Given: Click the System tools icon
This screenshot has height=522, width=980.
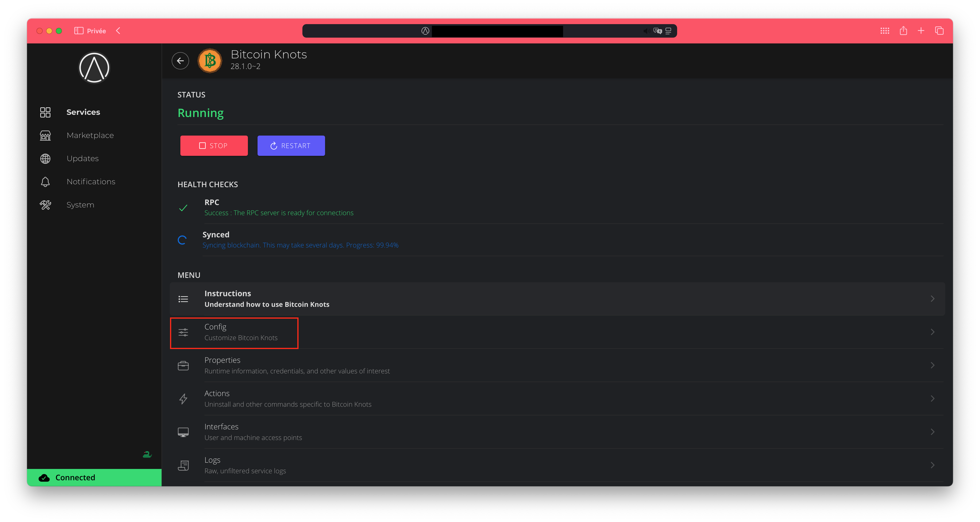Looking at the screenshot, I should coord(45,205).
